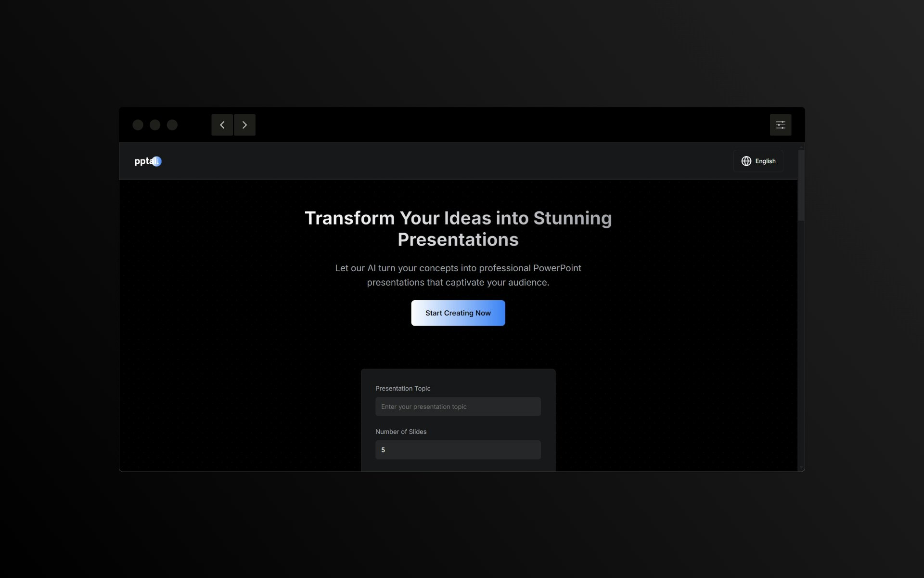This screenshot has height=578, width=924.
Task: Click the forward navigation arrow
Action: click(x=244, y=125)
